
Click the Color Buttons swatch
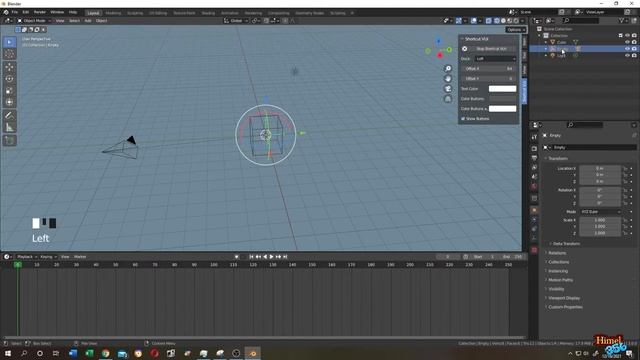(x=502, y=99)
